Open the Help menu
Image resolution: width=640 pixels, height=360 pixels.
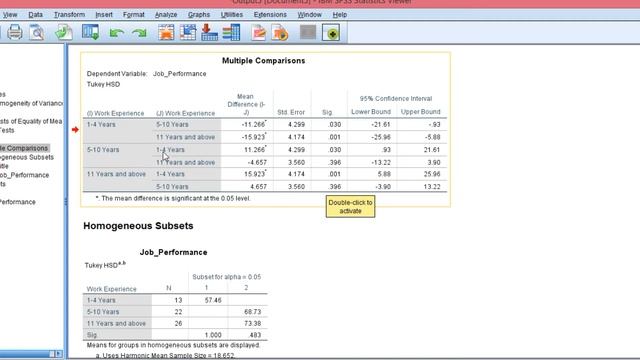pos(340,14)
